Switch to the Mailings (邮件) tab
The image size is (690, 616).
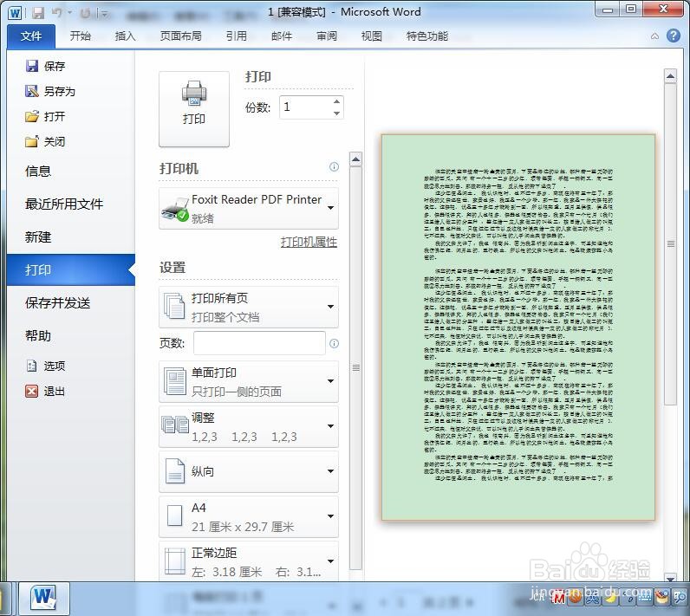282,36
